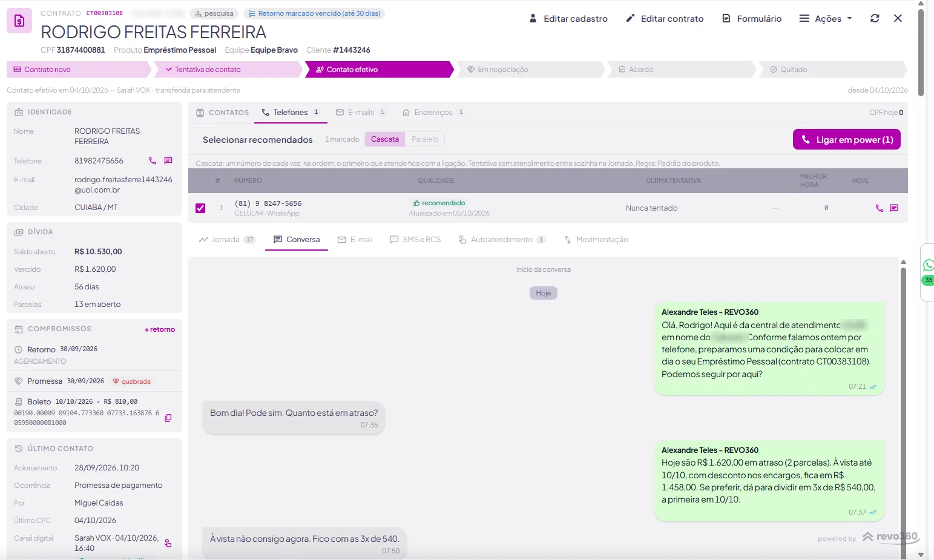Viewport: 934px width, 560px height.
Task: Switch dialing mode to Paralelo
Action: pos(425,139)
